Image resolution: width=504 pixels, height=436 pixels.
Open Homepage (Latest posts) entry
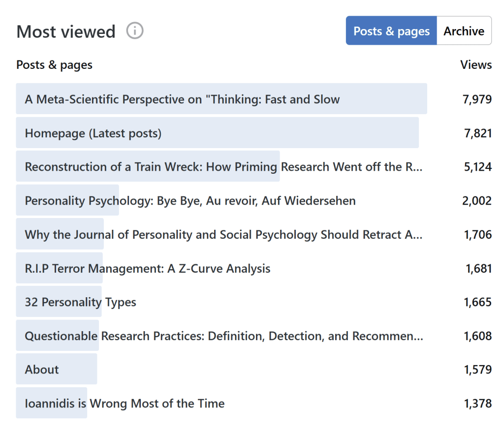point(93,133)
